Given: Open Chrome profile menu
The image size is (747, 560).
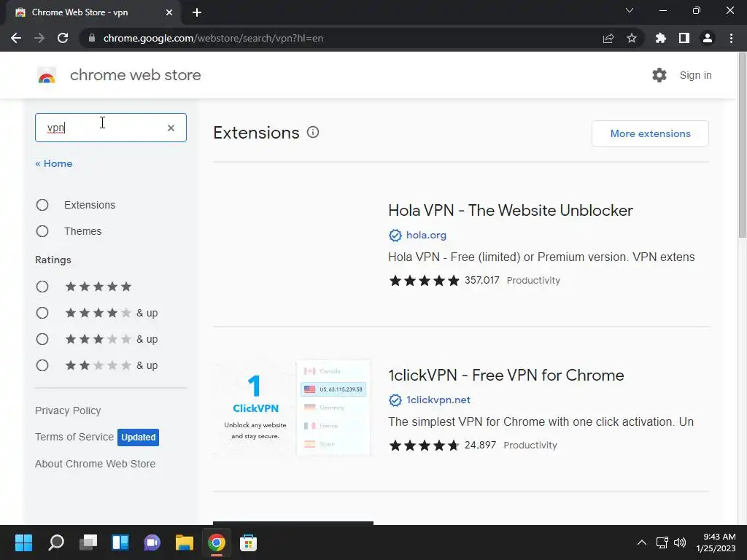Looking at the screenshot, I should (708, 38).
